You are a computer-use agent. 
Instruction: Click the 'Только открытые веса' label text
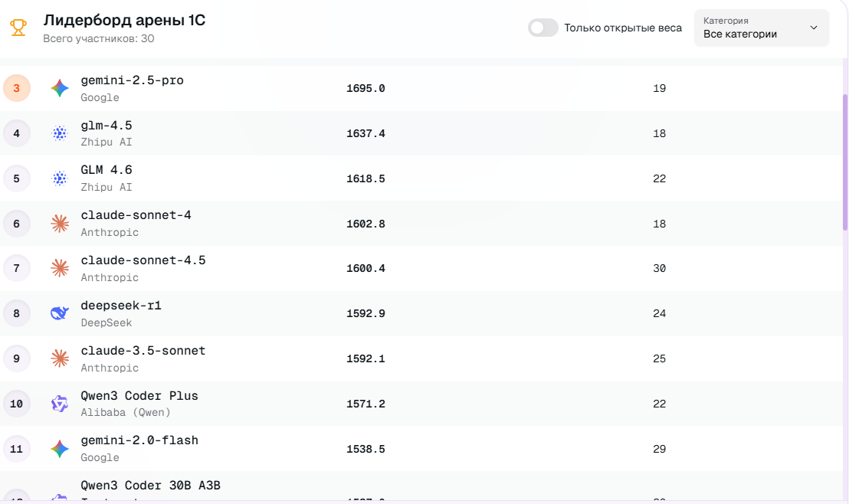(x=622, y=28)
